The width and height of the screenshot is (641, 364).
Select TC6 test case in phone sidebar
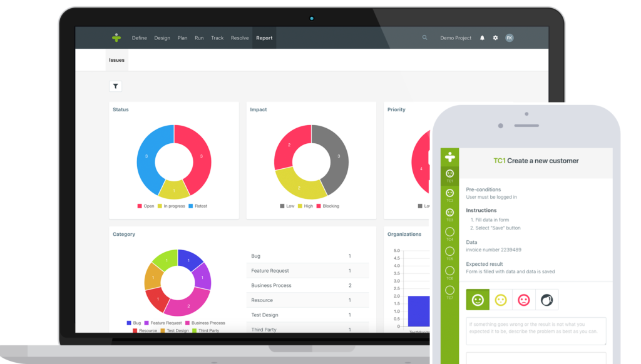[x=449, y=271]
